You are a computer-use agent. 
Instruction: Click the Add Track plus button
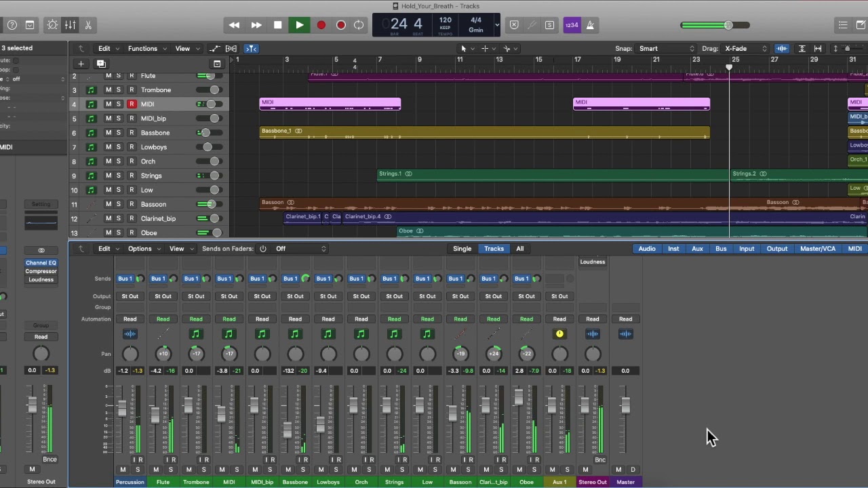[81, 64]
